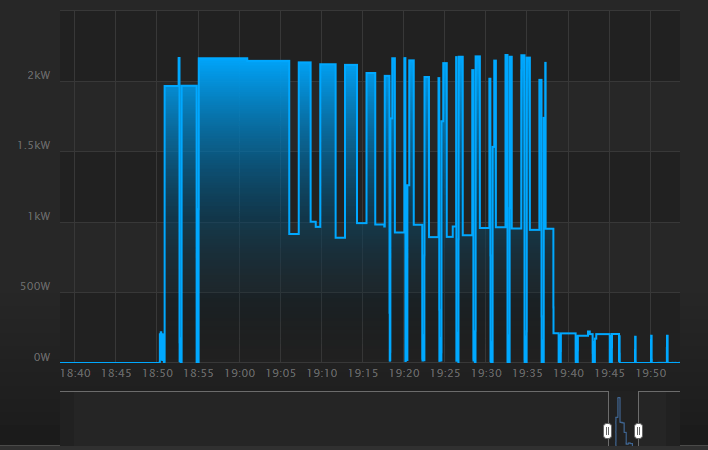
Task: Click the 19:20 time axis label
Action: (404, 373)
